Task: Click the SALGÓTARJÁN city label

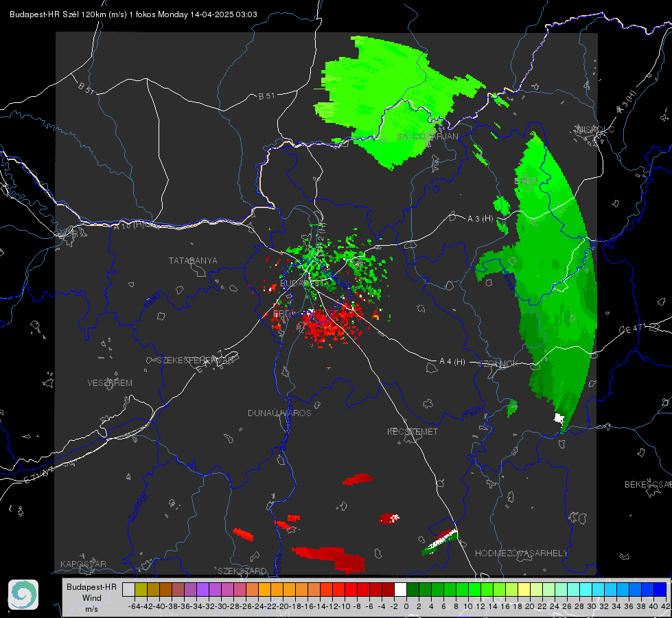Action: point(427,137)
